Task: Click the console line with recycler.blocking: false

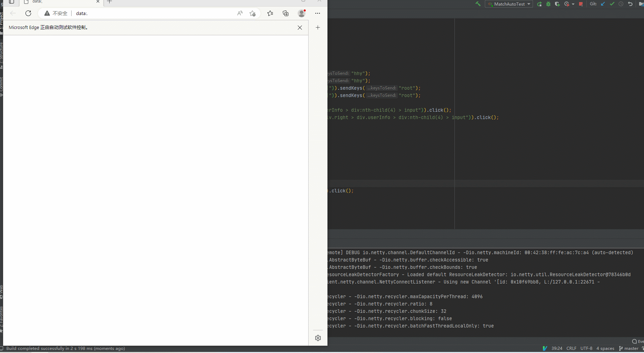Action: pyautogui.click(x=390, y=318)
